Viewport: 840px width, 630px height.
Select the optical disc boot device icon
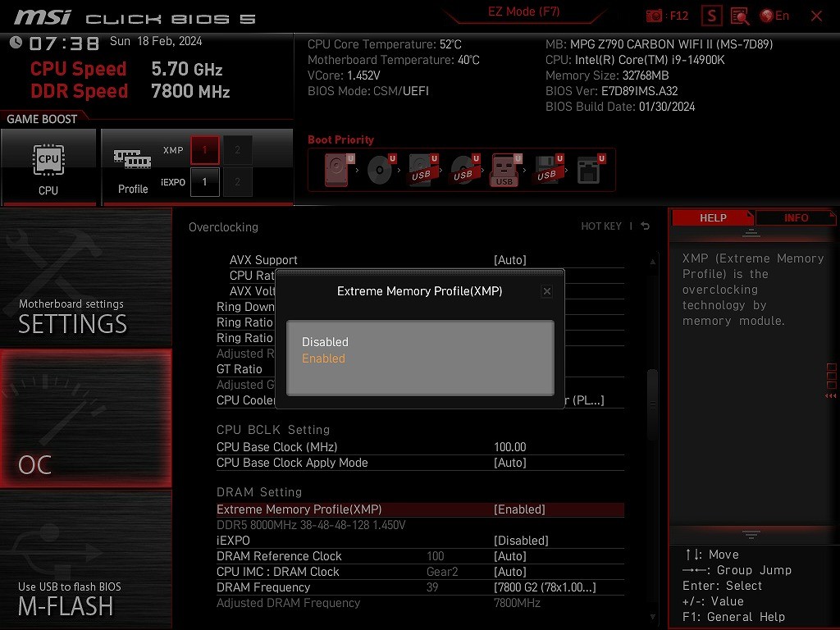(x=379, y=171)
